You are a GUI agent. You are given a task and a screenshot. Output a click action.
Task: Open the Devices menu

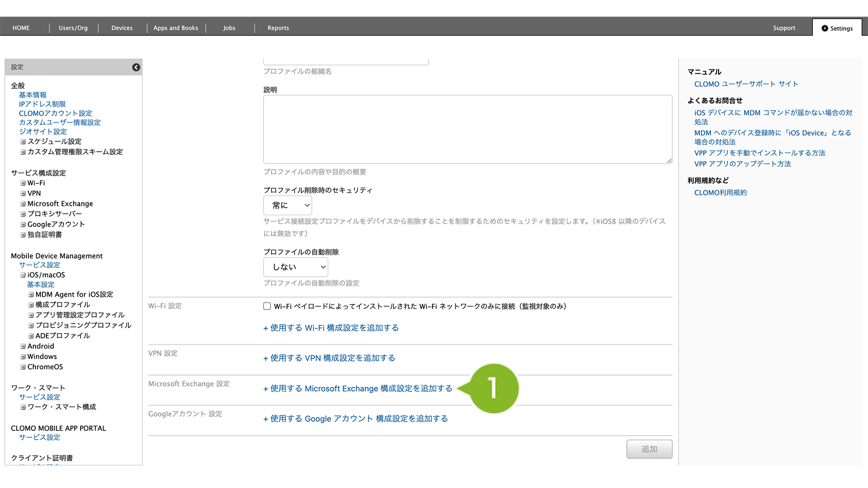click(x=122, y=28)
